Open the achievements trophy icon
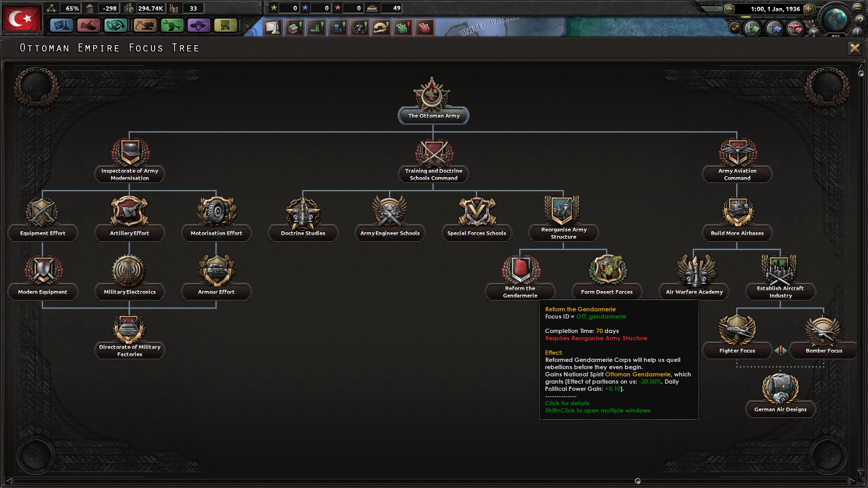 point(813,32)
